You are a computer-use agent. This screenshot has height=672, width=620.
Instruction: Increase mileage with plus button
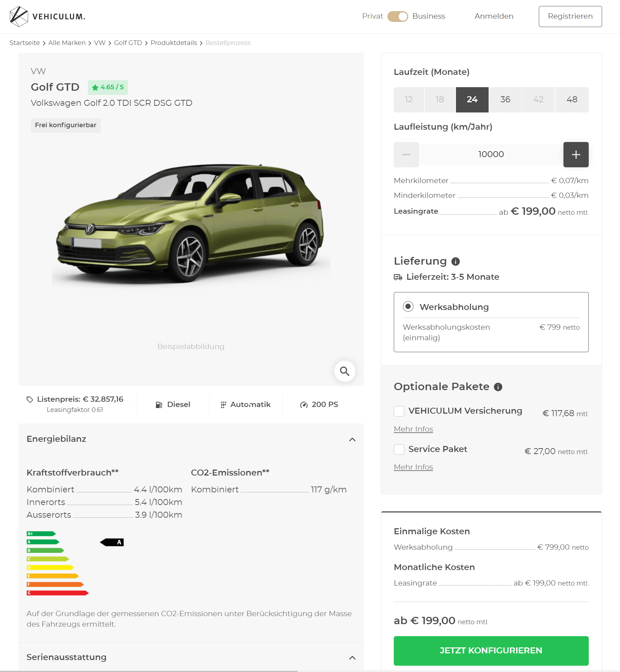pyautogui.click(x=576, y=155)
